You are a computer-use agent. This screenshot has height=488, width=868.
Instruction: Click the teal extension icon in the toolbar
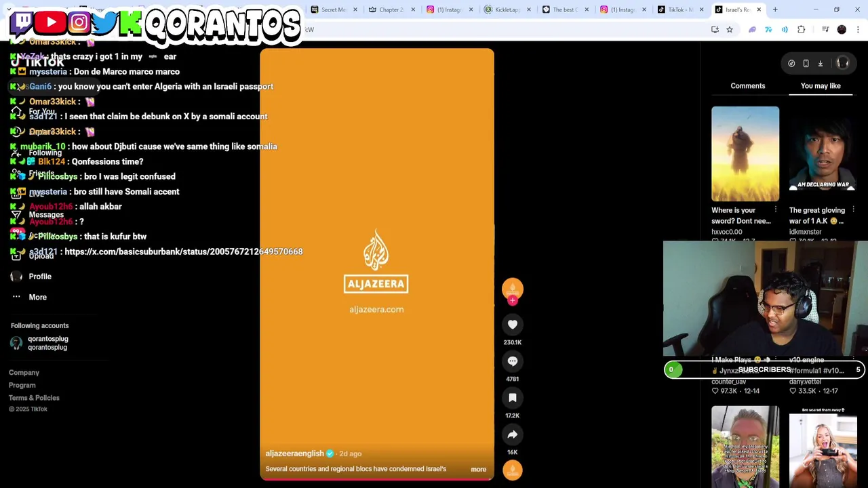(x=768, y=30)
